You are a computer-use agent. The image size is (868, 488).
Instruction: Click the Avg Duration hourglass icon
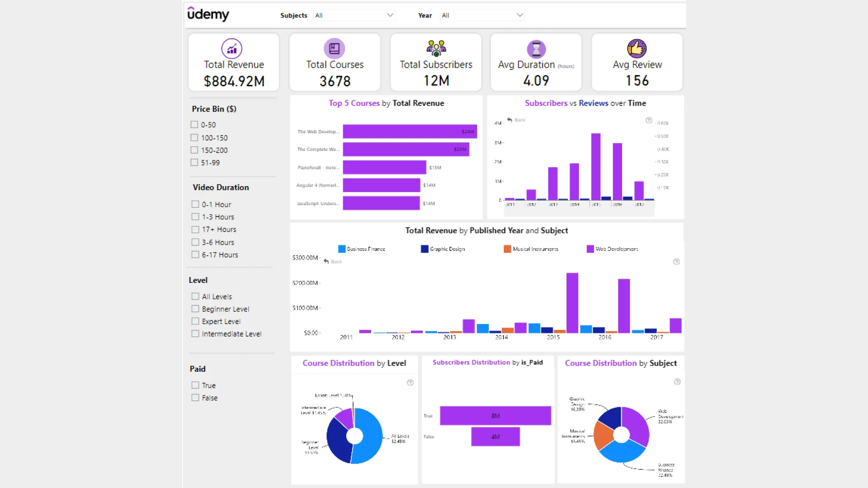tap(536, 49)
